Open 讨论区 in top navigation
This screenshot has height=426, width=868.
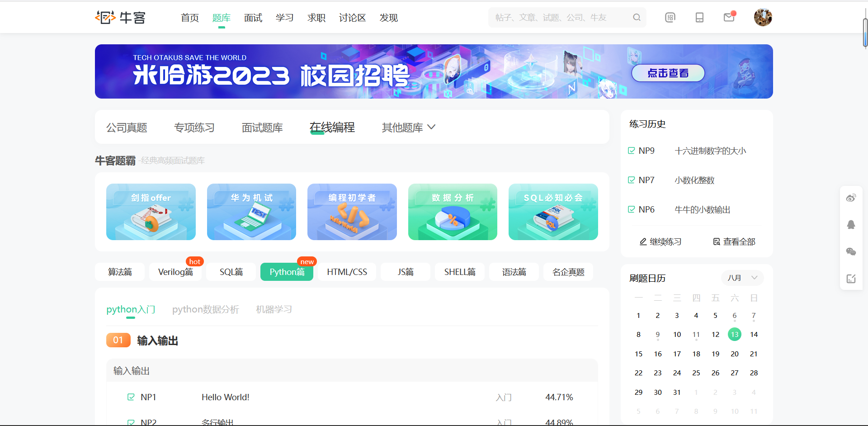pos(352,18)
